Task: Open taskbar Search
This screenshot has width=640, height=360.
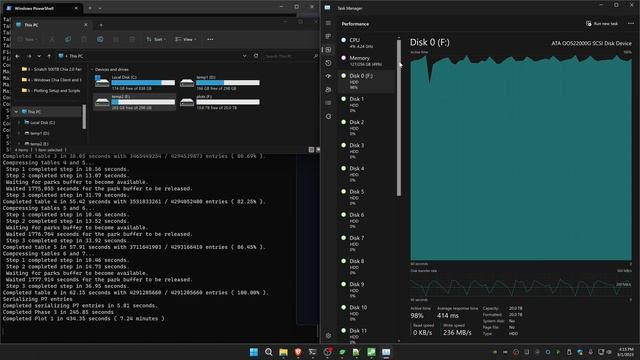Action: 269,352
